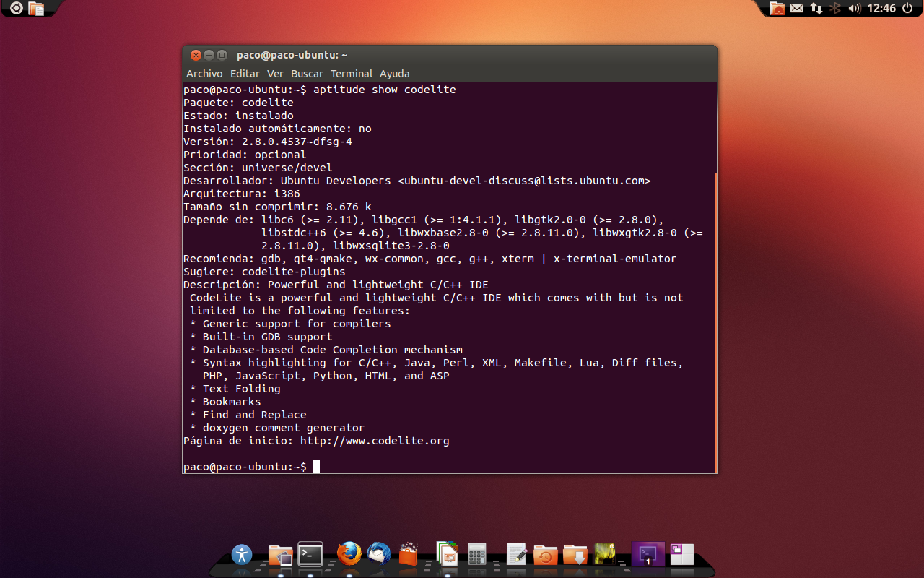Click the Terminal launcher in the dock

coord(310,553)
